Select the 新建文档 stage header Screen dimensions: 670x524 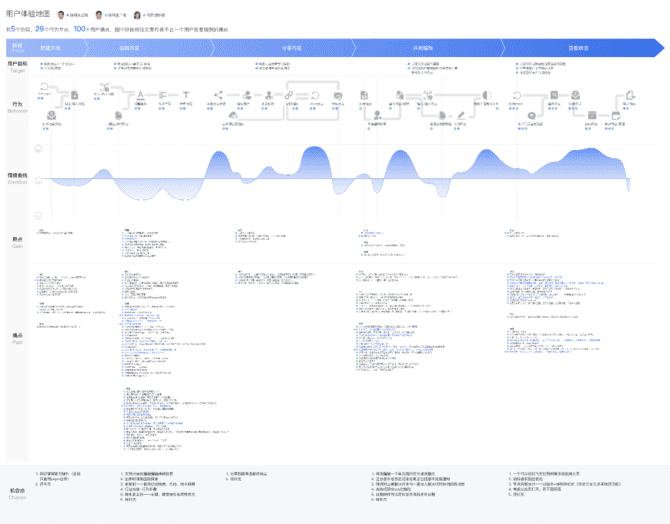tap(50, 48)
